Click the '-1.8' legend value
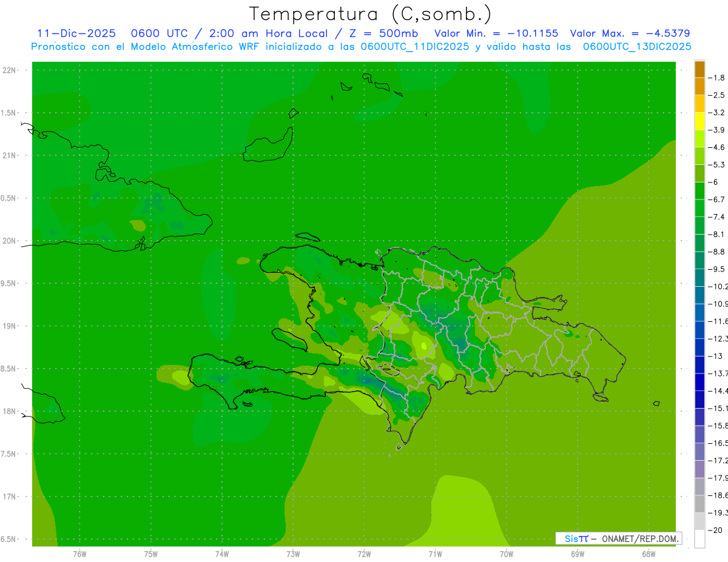The width and height of the screenshot is (728, 562). 717,78
